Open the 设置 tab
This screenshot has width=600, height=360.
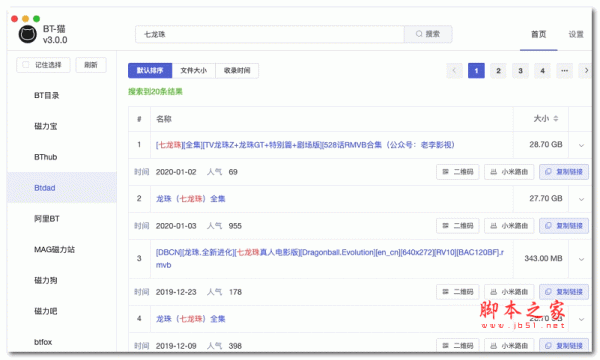[x=576, y=34]
